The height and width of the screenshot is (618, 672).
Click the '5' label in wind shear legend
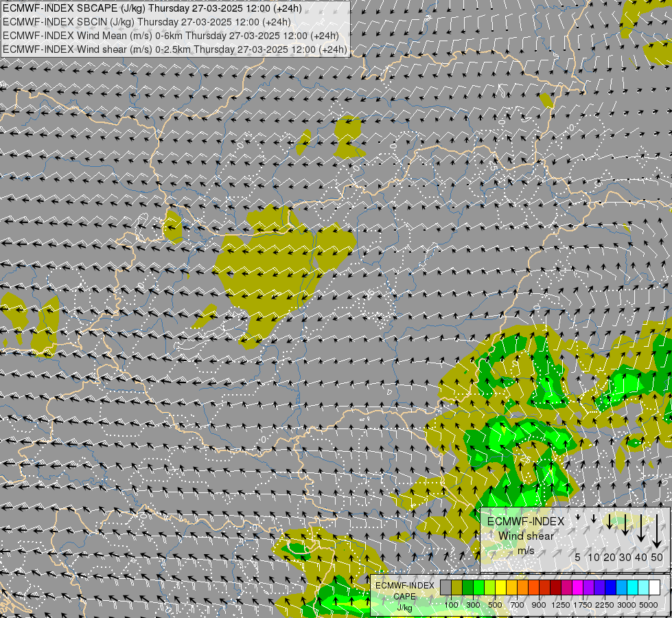pos(578,557)
